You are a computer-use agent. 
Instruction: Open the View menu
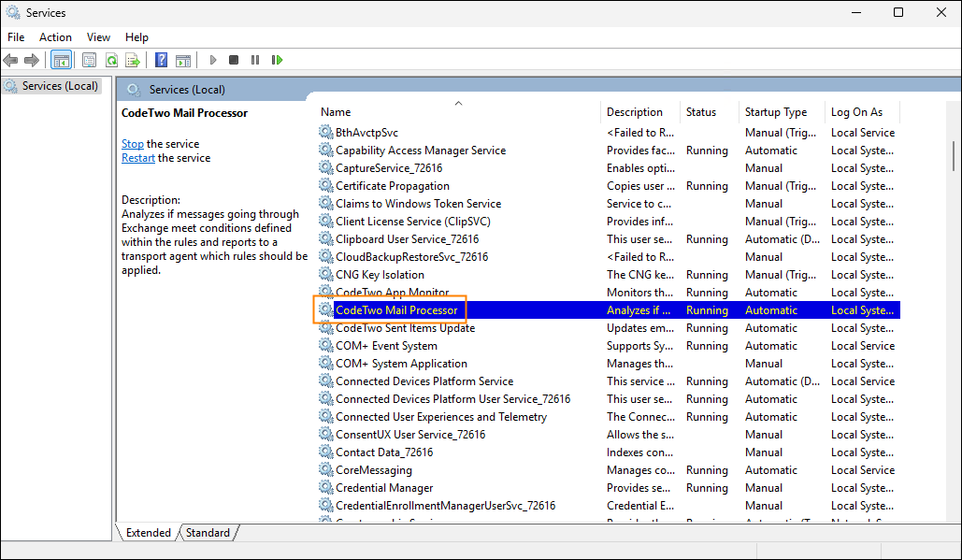click(98, 37)
